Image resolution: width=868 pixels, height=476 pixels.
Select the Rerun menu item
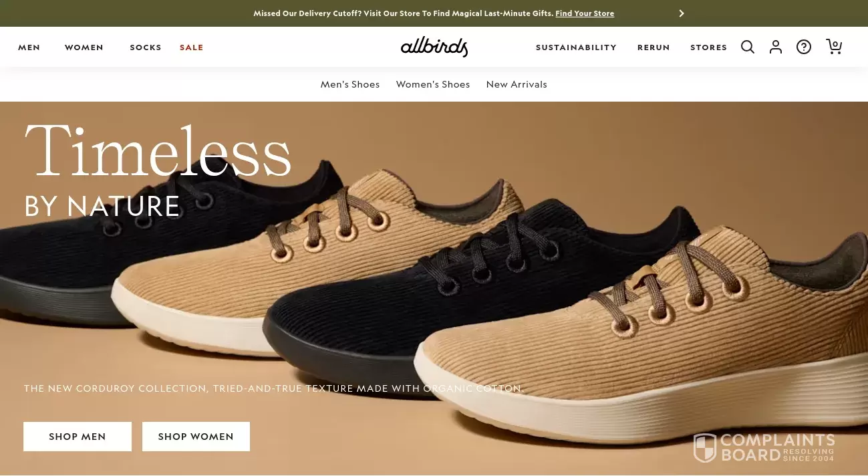pos(654,47)
